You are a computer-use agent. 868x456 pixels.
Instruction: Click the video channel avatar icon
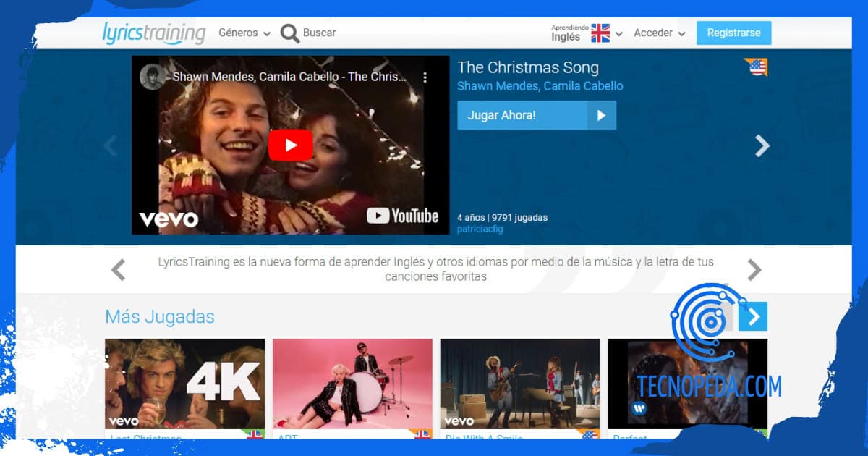coord(152,77)
